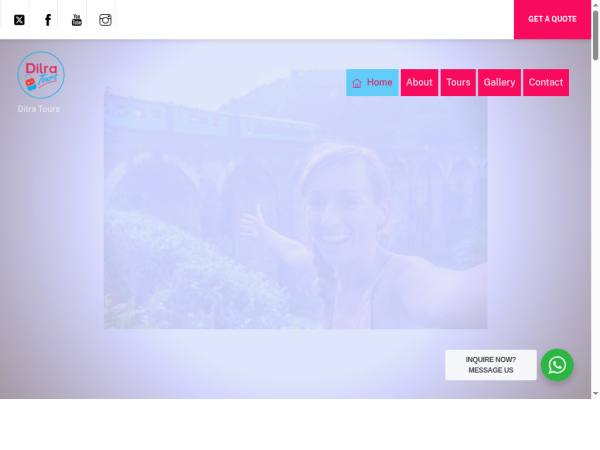Click the GET A QUOTE button
The height and width of the screenshot is (450, 600).
pyautogui.click(x=552, y=19)
